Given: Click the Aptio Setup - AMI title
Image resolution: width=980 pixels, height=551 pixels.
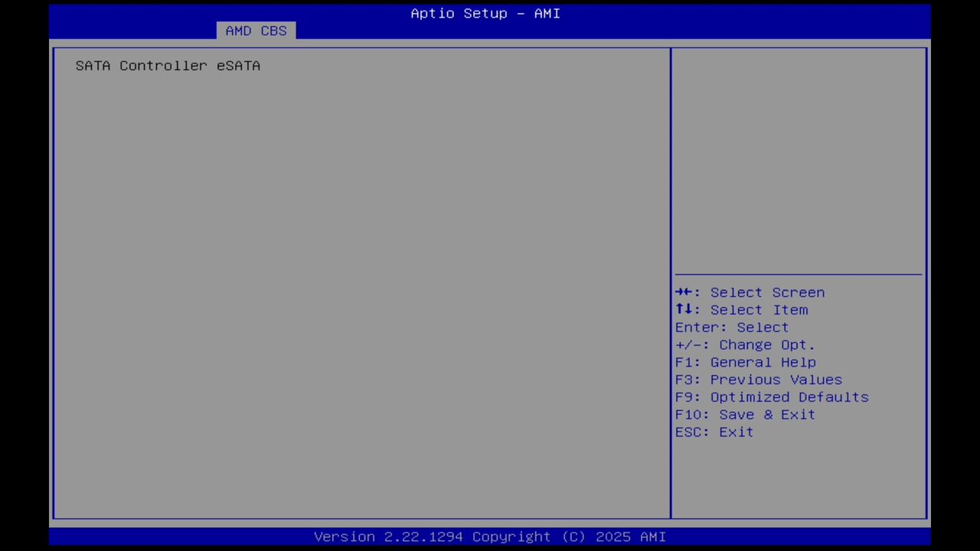Looking at the screenshot, I should point(485,13).
